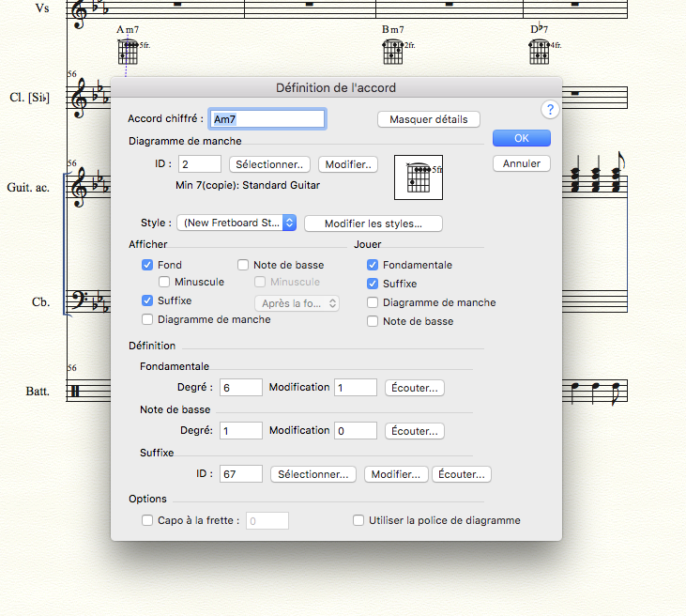Click the D♭7 chord diagram in score

[541, 52]
